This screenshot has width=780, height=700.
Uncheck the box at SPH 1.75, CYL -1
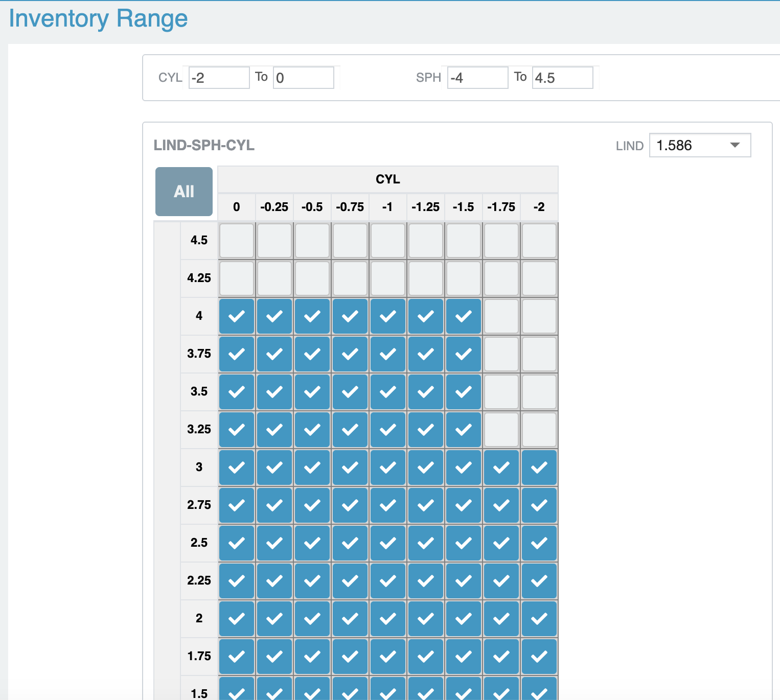[388, 657]
